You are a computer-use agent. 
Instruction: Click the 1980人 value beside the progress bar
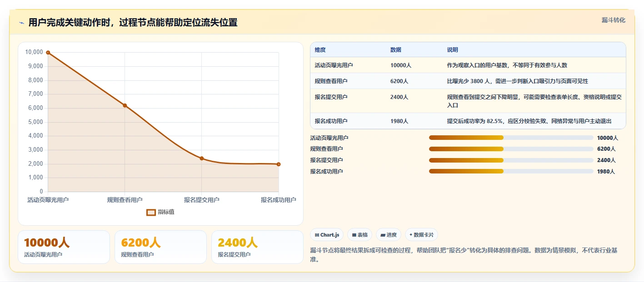(606, 172)
